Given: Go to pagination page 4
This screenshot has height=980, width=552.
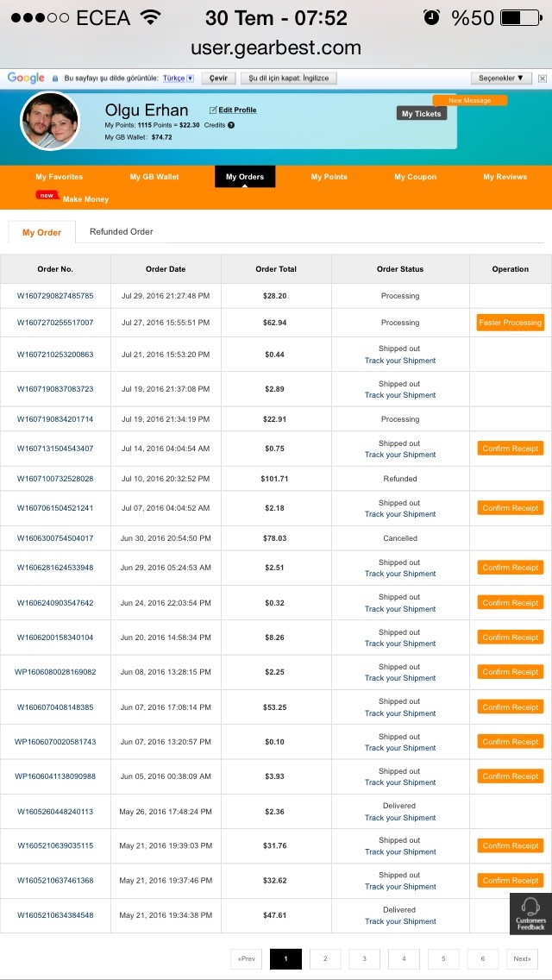Looking at the screenshot, I should pyautogui.click(x=404, y=958).
